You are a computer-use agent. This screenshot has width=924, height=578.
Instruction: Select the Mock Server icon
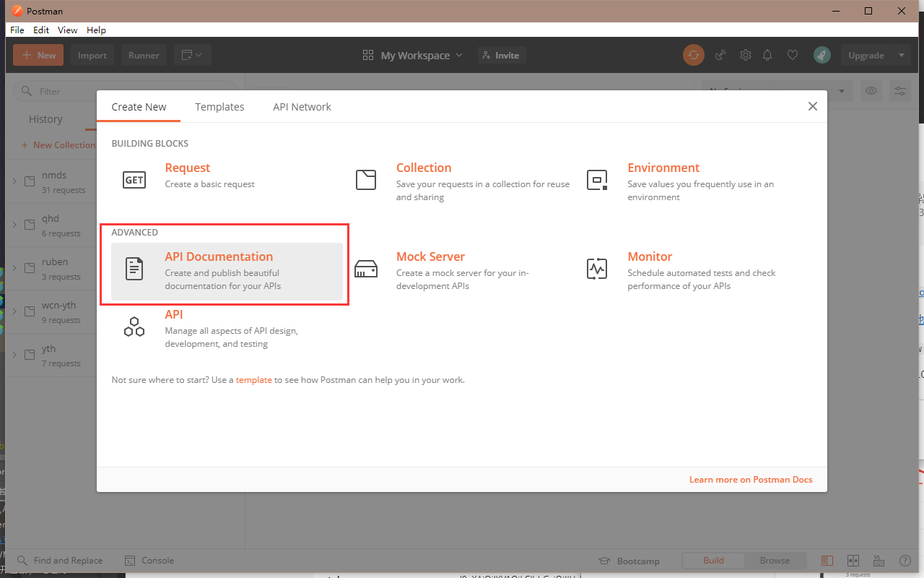tap(366, 269)
